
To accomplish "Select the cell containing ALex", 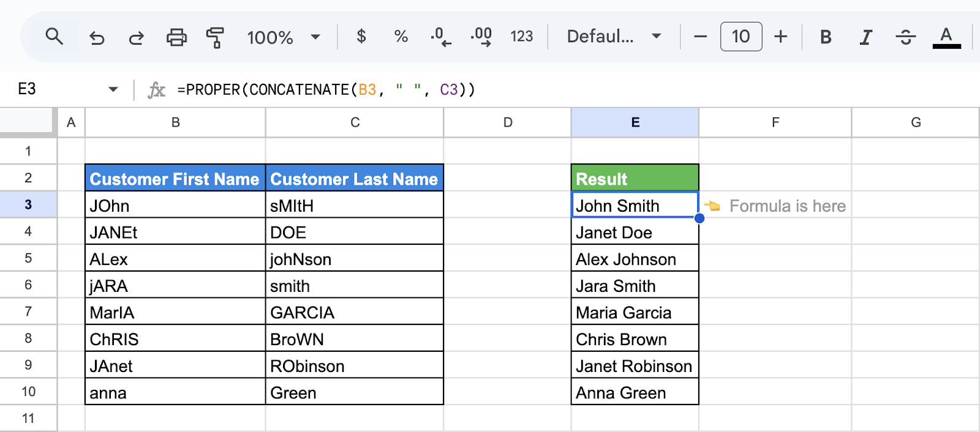I will [175, 259].
